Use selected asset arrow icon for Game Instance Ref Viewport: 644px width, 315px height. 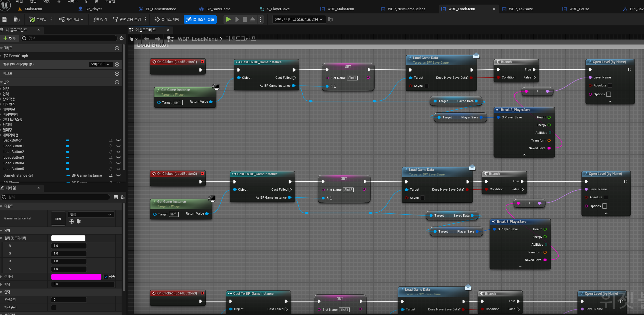(72, 221)
